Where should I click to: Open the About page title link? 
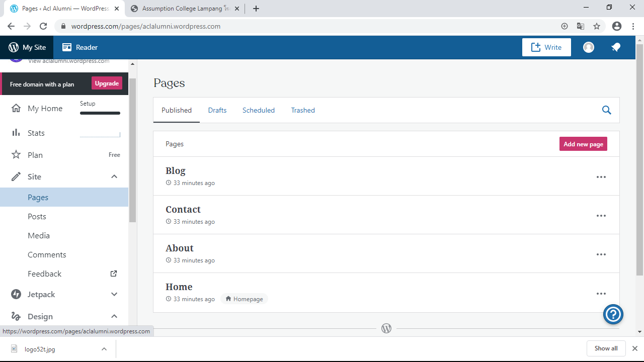tap(180, 248)
